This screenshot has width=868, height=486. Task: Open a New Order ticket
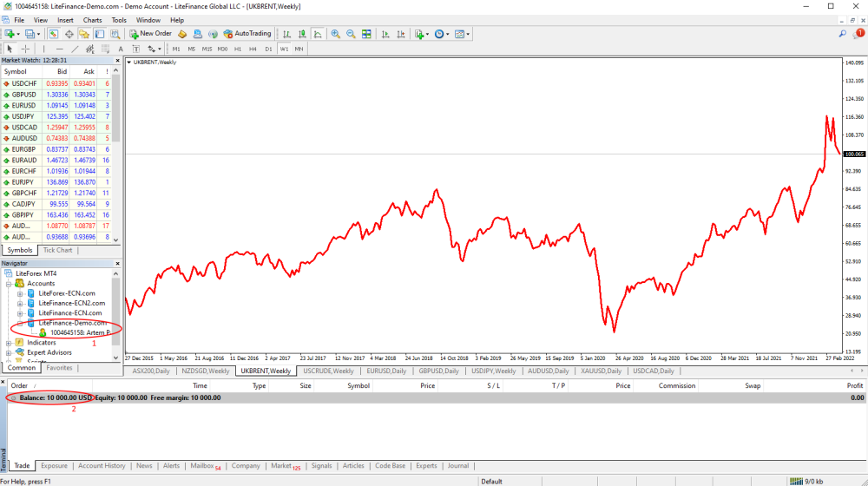(x=150, y=34)
